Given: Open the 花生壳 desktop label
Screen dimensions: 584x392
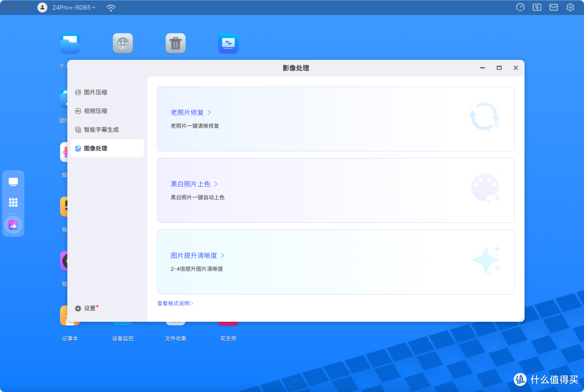Looking at the screenshot, I should 228,338.
